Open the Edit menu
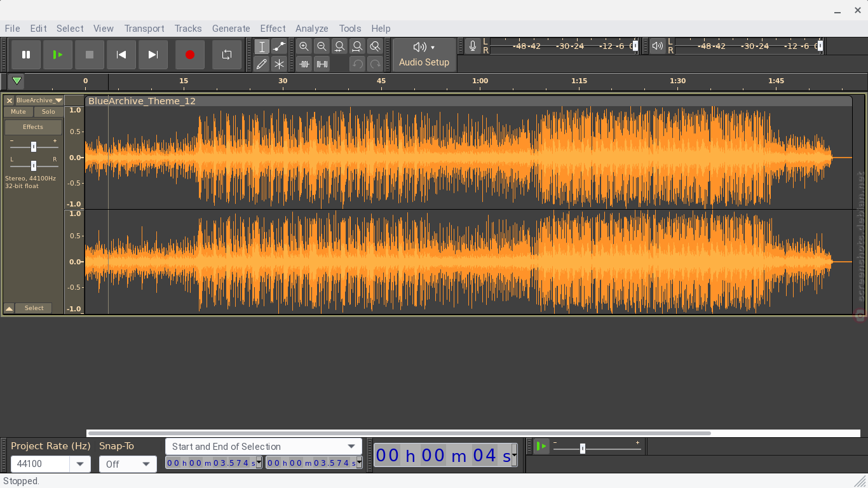The width and height of the screenshot is (868, 488). click(38, 29)
